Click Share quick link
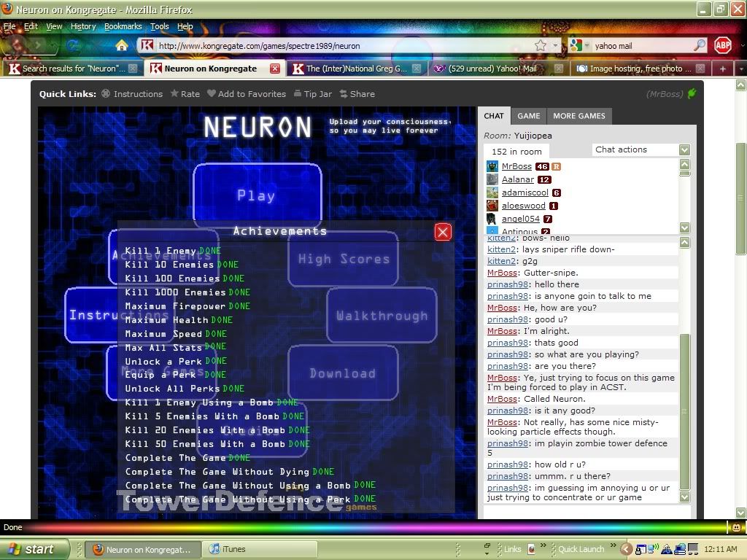Image resolution: width=747 pixels, height=560 pixels. click(x=357, y=94)
